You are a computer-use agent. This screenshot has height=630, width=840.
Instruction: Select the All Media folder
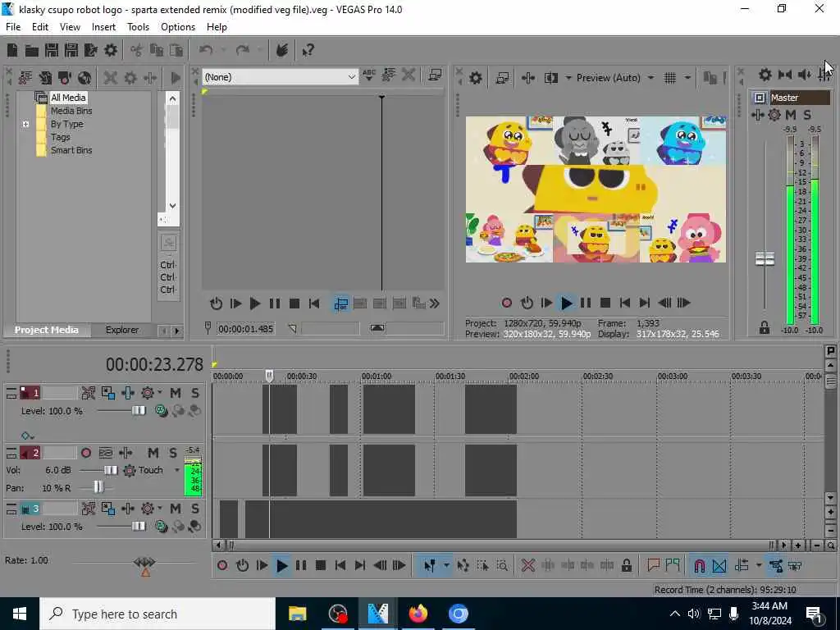point(68,98)
